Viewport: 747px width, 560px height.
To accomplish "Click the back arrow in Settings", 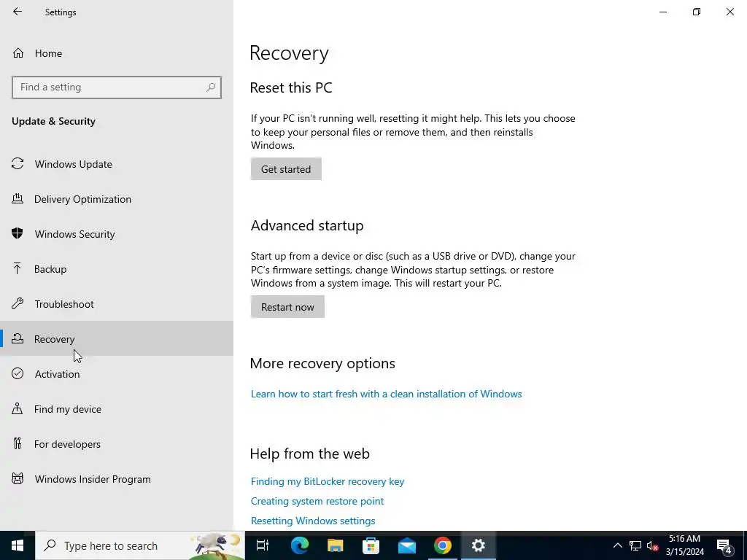I will click(18, 12).
